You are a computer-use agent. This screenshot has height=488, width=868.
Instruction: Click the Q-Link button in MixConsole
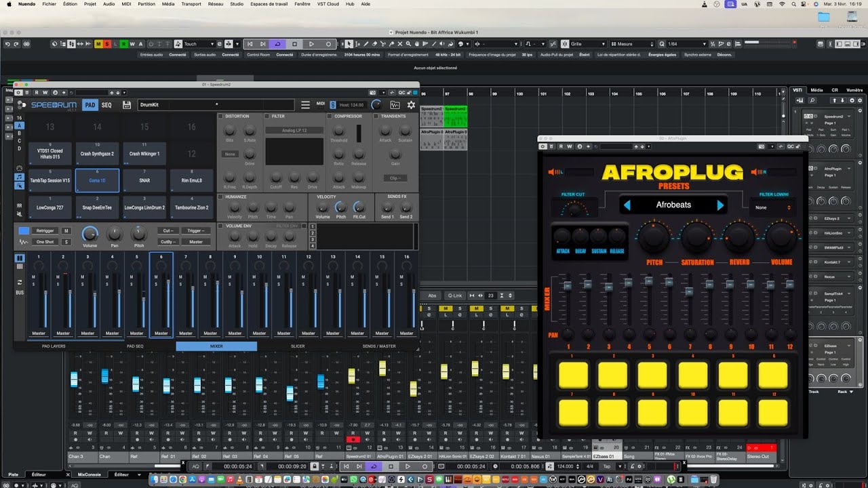click(x=454, y=296)
